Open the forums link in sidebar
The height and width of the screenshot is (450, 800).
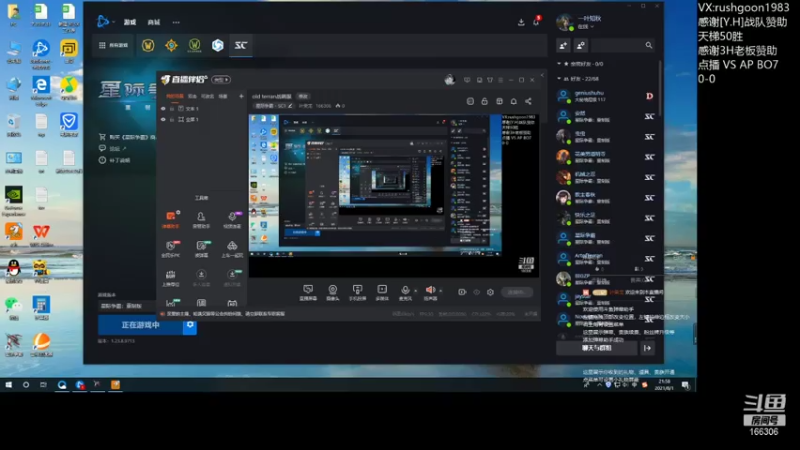point(112,148)
